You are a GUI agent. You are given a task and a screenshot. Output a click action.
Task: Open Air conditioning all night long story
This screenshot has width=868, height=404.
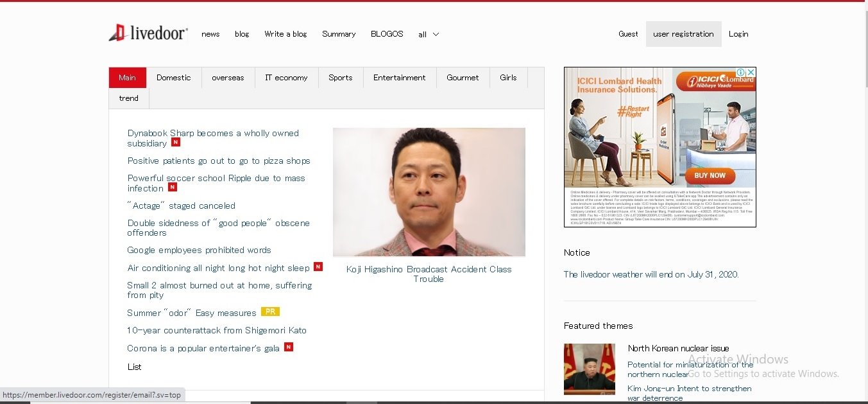pos(218,268)
